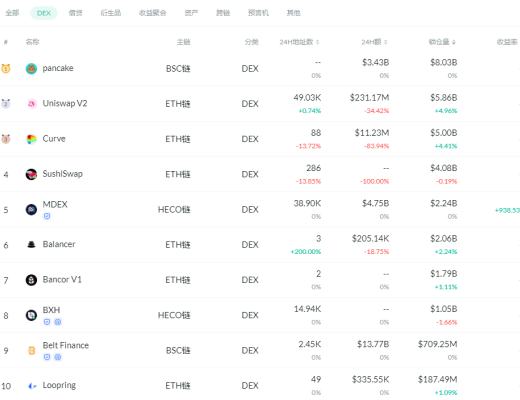Click the 名称 column header
This screenshot has height=400, width=520.
32,42
